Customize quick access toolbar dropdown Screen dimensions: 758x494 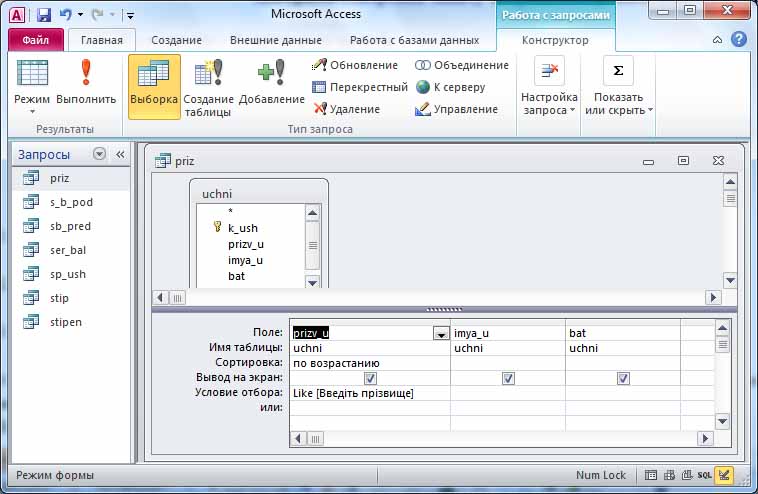[x=130, y=15]
